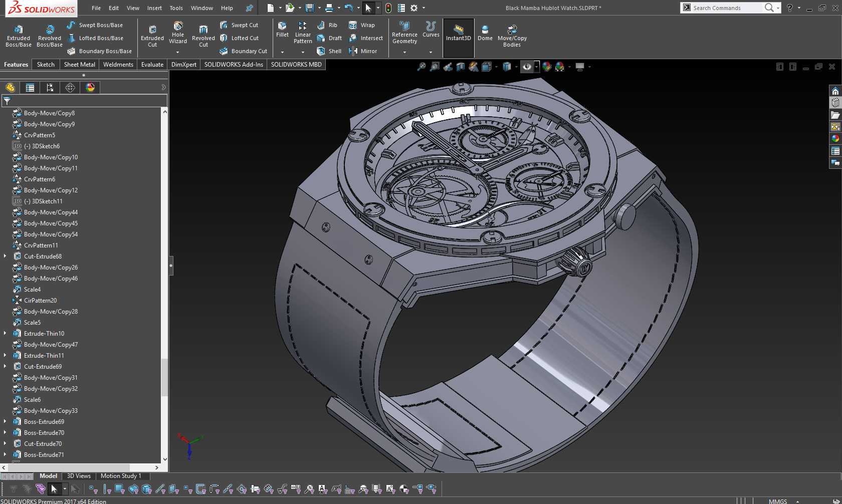The image size is (842, 504).
Task: Activate the Revolved Cut tool
Action: click(x=203, y=36)
